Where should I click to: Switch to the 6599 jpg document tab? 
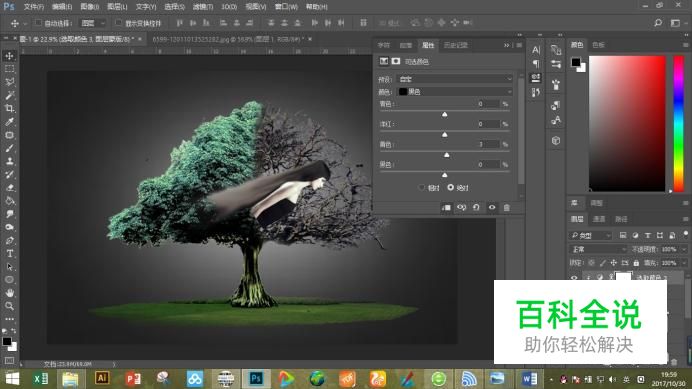(x=228, y=39)
